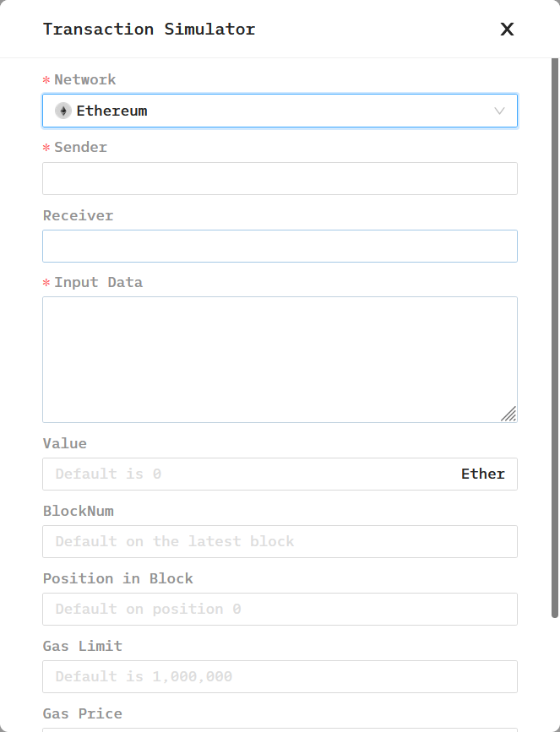560x732 pixels.
Task: Click the Ether unit suffix in Value field
Action: (483, 474)
